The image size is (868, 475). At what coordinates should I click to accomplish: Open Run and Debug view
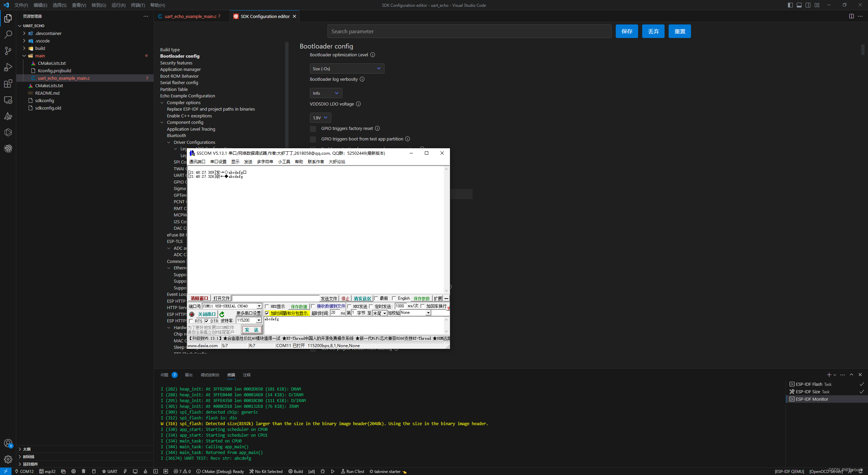(8, 67)
